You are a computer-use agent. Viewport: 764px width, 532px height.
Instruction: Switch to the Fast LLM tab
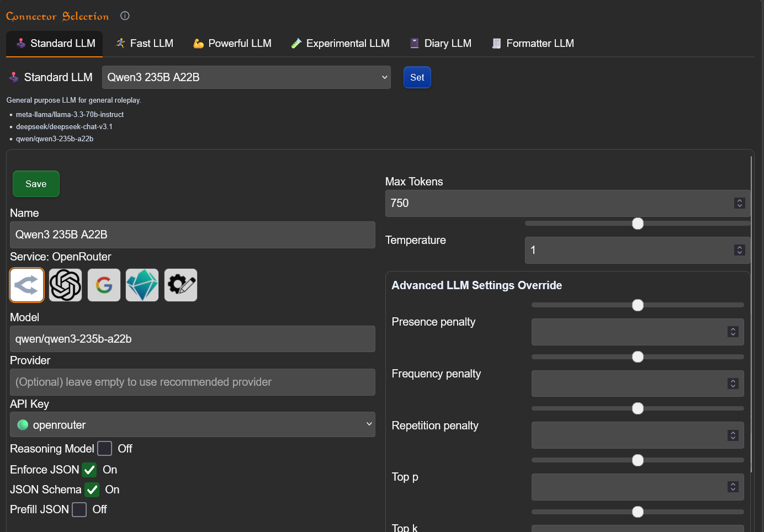point(145,44)
